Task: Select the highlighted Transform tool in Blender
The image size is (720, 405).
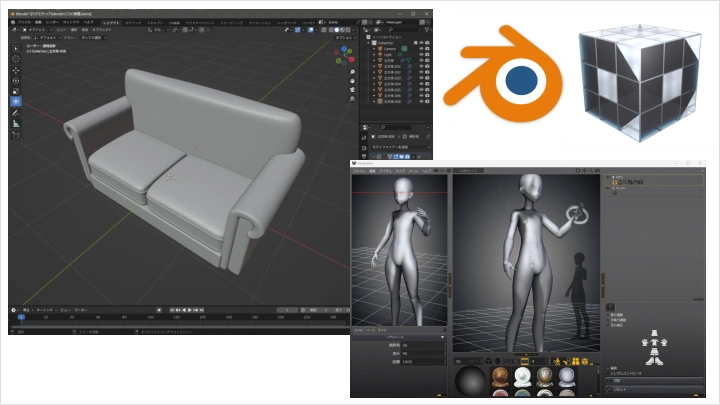Action: point(16,101)
